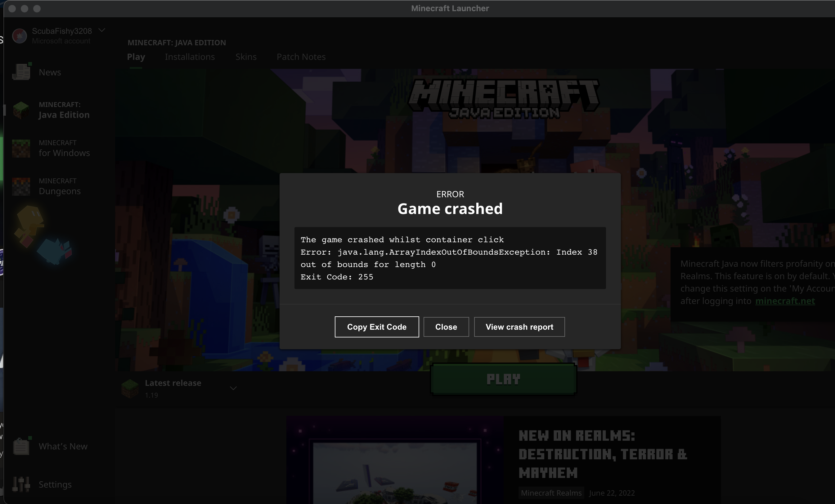The image size is (835, 504).
Task: Click the ScubaFishy3208 account avatar
Action: click(x=19, y=36)
